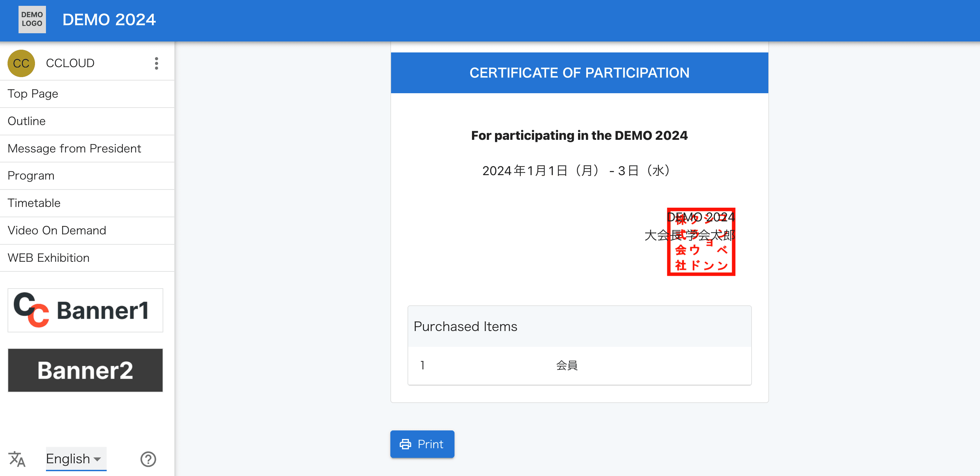Screen dimensions: 980x476
Task: Select the Message from President item
Action: click(74, 148)
